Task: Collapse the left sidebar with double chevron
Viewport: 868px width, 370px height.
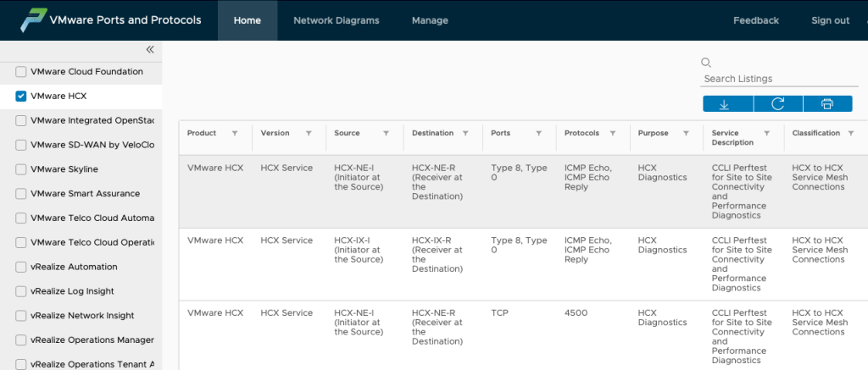Action: (150, 50)
